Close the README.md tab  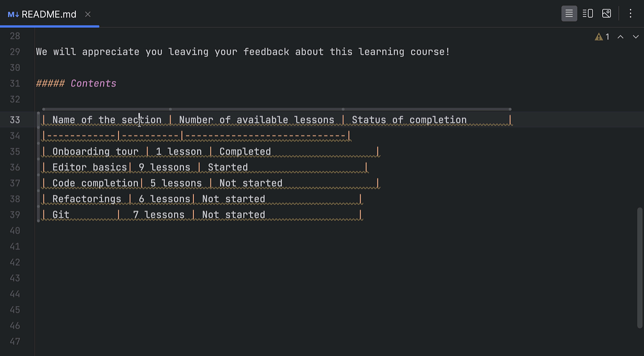(x=87, y=14)
